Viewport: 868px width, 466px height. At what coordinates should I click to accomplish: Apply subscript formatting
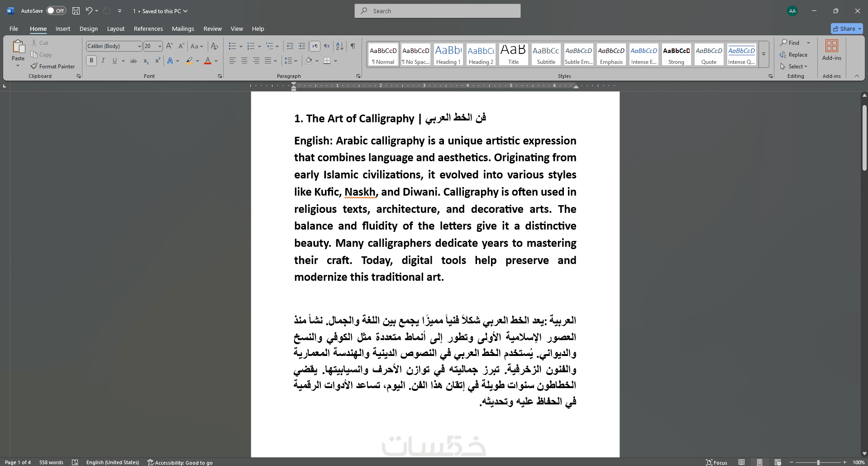tap(146, 61)
